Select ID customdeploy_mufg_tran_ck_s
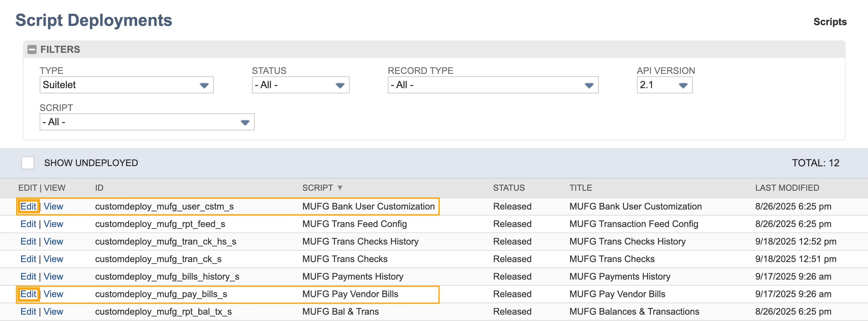This screenshot has width=868, height=321. click(158, 259)
